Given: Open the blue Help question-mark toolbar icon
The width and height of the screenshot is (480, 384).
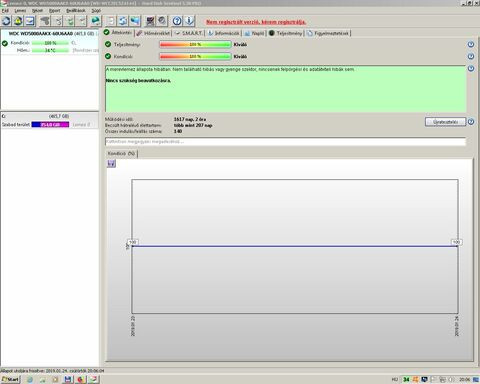Looking at the screenshot, I should point(177,21).
